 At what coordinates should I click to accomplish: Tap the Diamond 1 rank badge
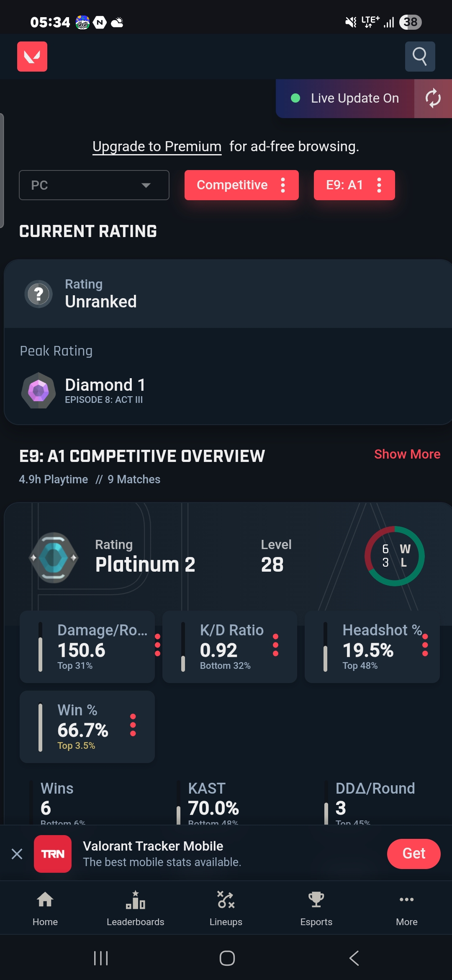tap(39, 390)
